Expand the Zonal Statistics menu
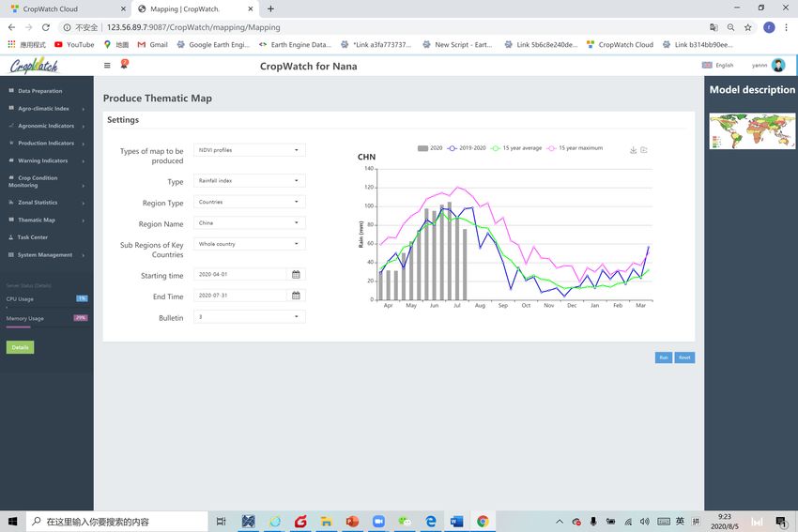The image size is (798, 532). [x=47, y=203]
